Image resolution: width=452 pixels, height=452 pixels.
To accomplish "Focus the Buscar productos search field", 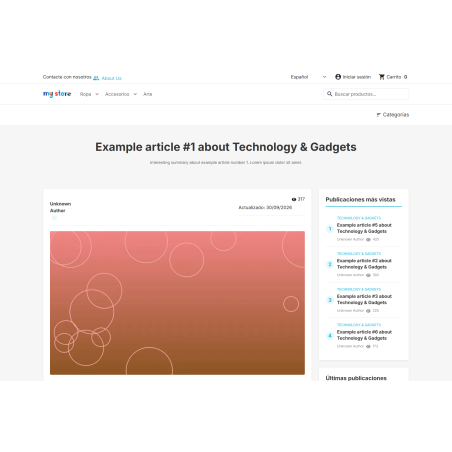I will (x=366, y=94).
